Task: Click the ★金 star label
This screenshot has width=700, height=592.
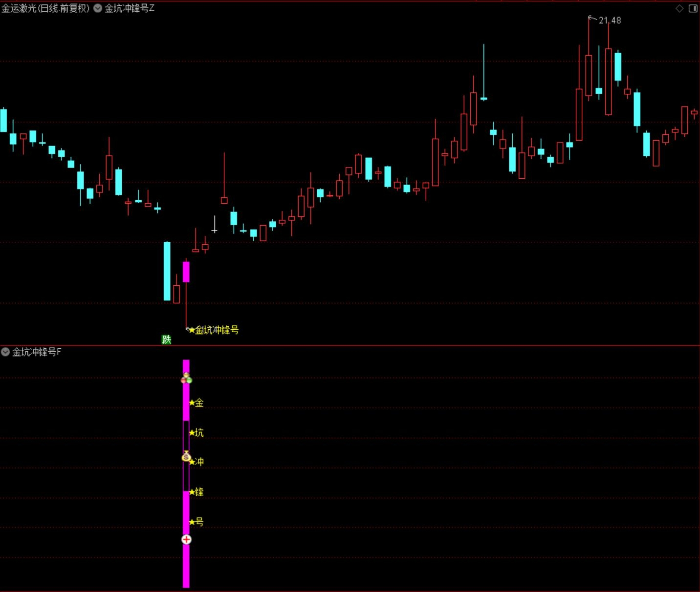Action: tap(196, 403)
